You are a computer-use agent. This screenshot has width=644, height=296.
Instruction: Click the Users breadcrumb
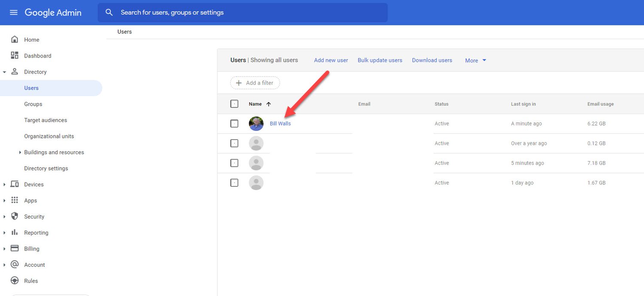click(125, 32)
